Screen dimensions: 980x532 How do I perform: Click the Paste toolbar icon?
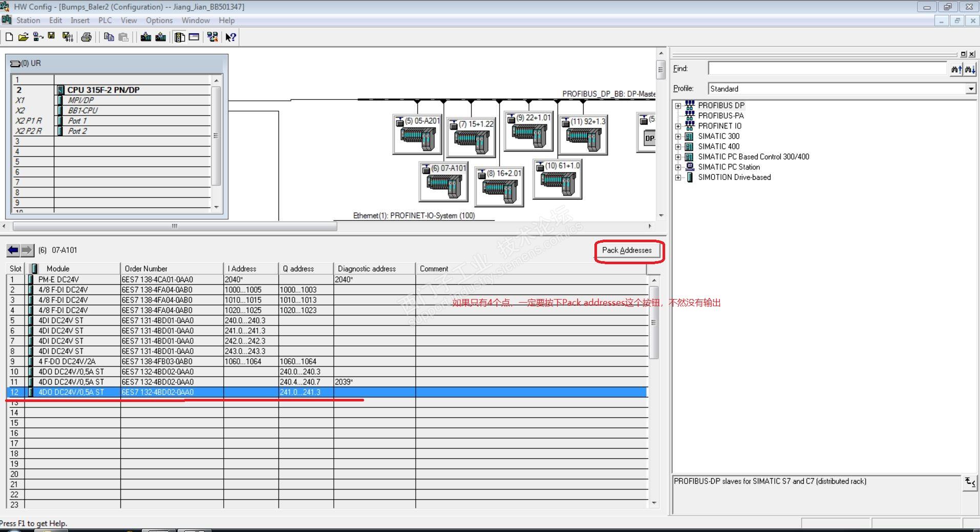(x=123, y=37)
